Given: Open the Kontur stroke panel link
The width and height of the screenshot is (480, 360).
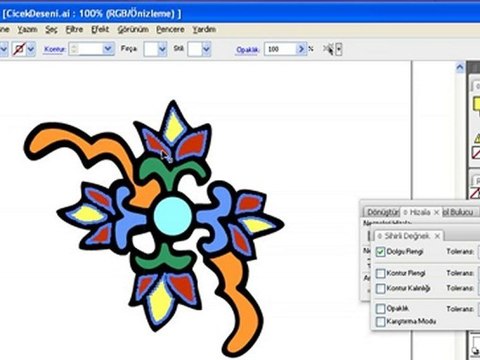Looking at the screenshot, I should (x=54, y=49).
